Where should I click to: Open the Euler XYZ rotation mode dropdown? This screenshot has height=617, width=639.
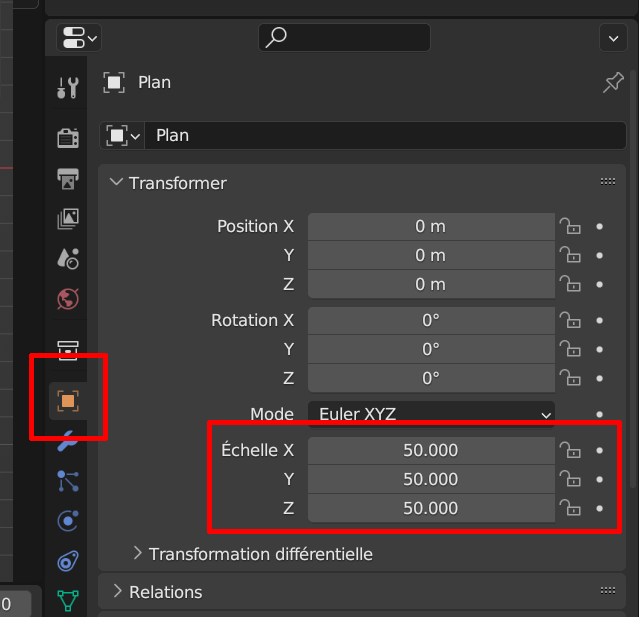pyautogui.click(x=431, y=414)
